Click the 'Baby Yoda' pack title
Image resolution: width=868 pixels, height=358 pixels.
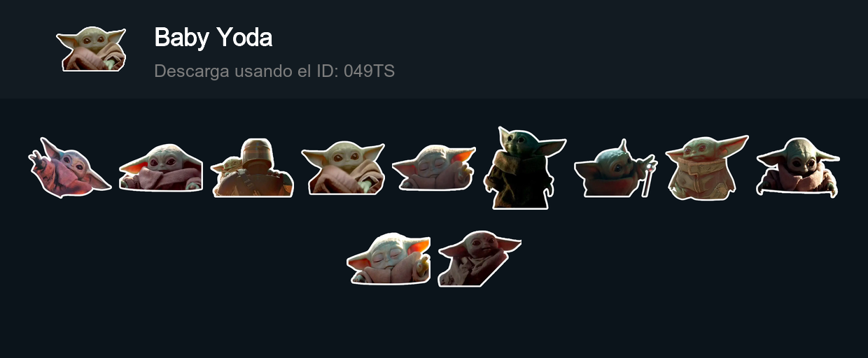tap(213, 38)
